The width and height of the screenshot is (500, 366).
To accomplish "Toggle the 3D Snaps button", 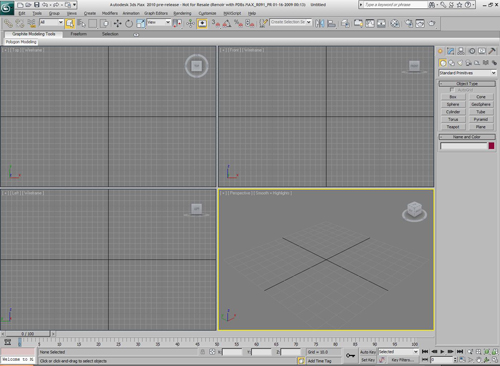I will [216, 23].
